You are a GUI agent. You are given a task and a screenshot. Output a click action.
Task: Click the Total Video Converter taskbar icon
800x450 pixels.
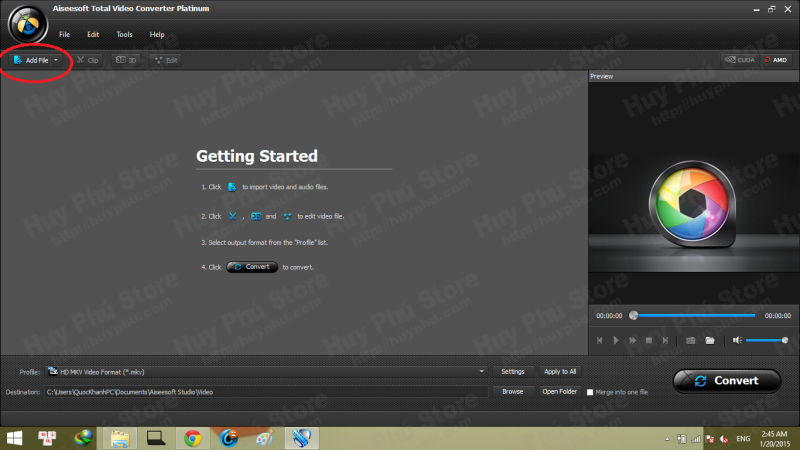pyautogui.click(x=302, y=438)
